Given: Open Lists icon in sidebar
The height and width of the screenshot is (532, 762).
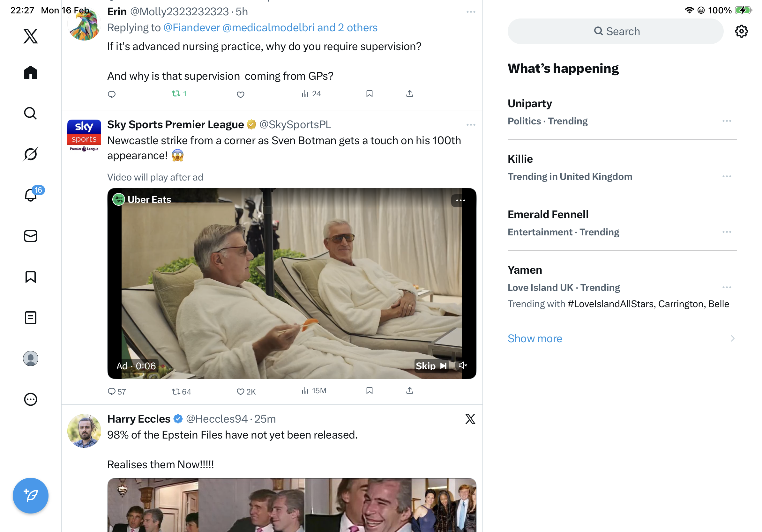Looking at the screenshot, I should click(x=31, y=318).
